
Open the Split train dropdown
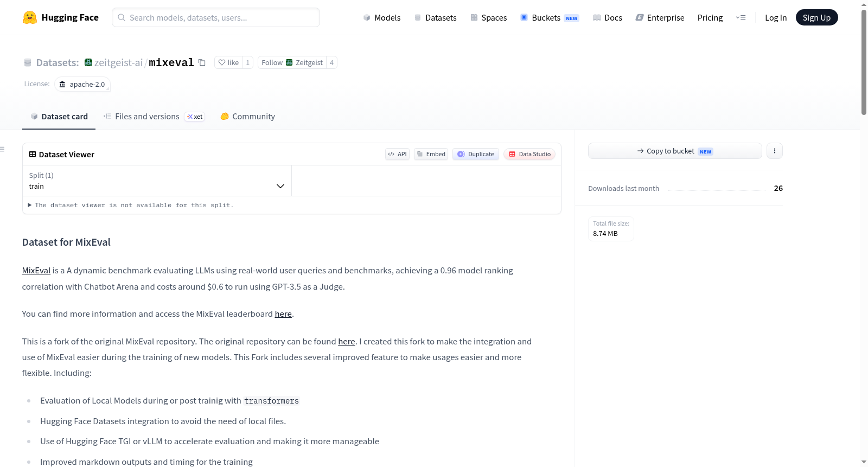pyautogui.click(x=157, y=181)
